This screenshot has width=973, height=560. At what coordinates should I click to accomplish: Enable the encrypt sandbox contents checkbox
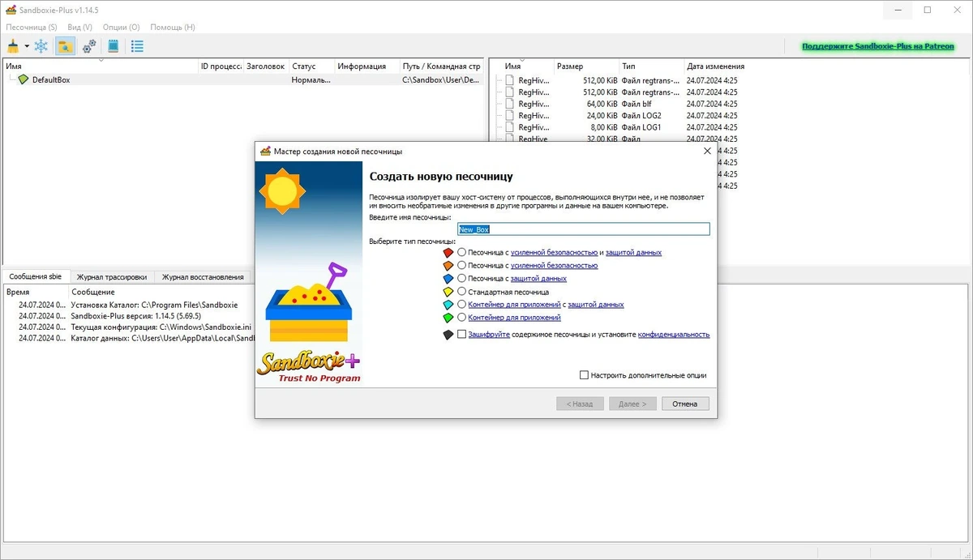coord(462,334)
